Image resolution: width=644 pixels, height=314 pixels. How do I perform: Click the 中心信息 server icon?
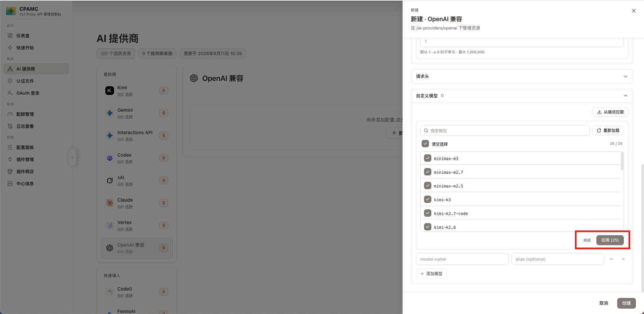[10, 184]
